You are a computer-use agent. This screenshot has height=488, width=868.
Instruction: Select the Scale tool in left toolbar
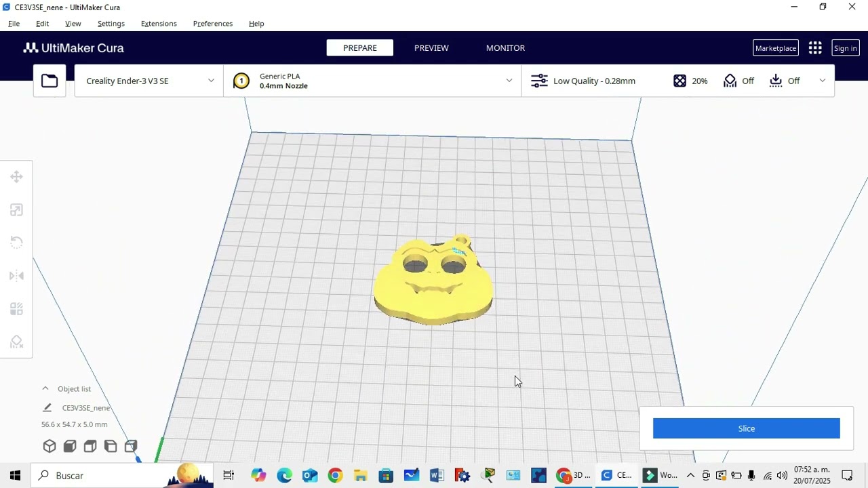coord(16,210)
